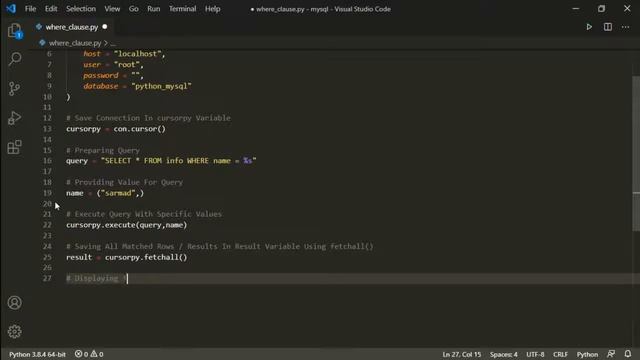Open the Accounts menu icon
Screen dimensions: 640x360
[15, 302]
